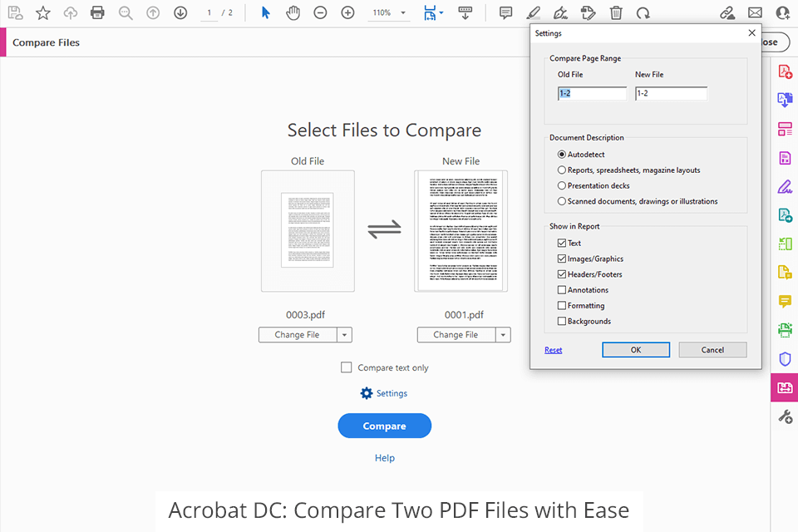The image size is (798, 532).
Task: Cancel the Settings dialog
Action: click(x=712, y=350)
